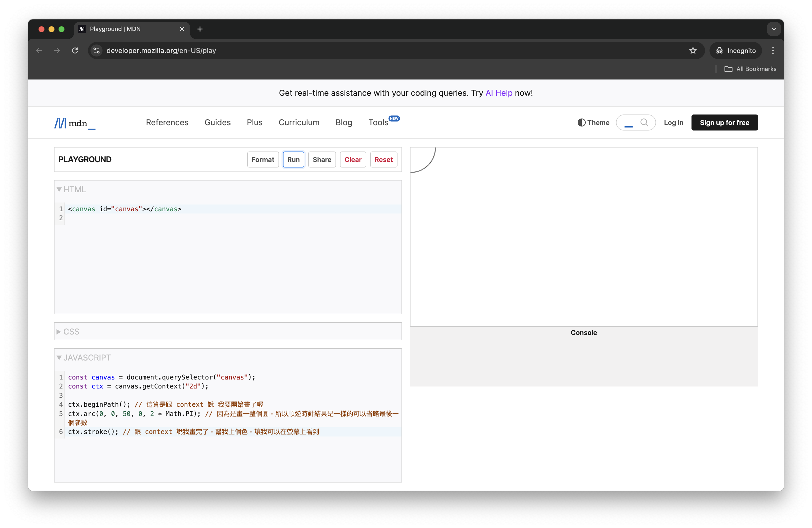Reset the playground
812x528 pixels.
click(x=383, y=160)
